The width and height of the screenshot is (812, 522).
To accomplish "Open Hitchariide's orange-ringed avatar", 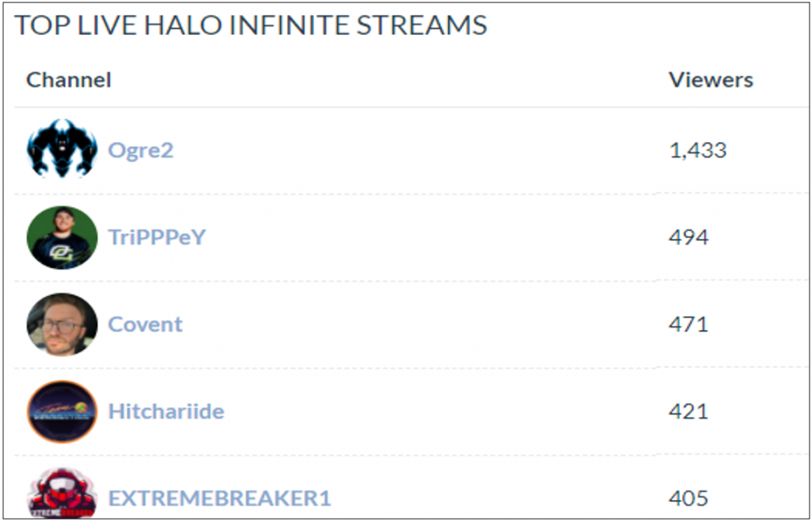I will (62, 412).
